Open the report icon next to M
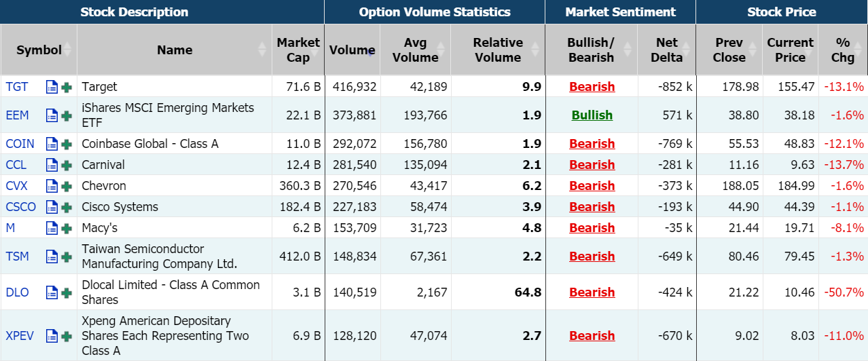868x361 pixels. (52, 228)
